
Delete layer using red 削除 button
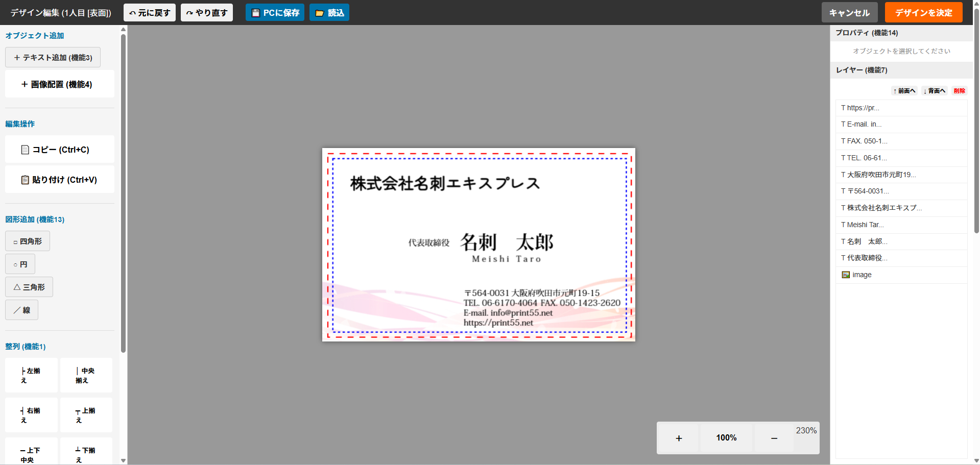coord(959,91)
